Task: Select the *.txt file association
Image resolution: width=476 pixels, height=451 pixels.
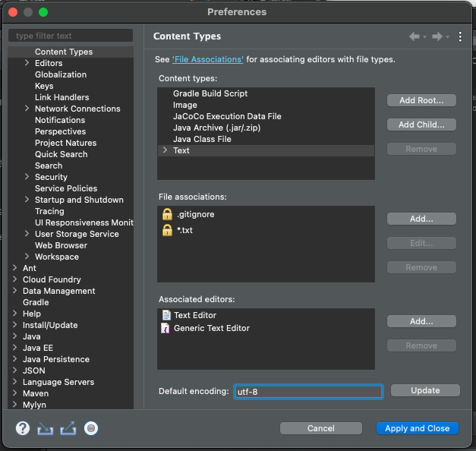Action: [x=184, y=230]
